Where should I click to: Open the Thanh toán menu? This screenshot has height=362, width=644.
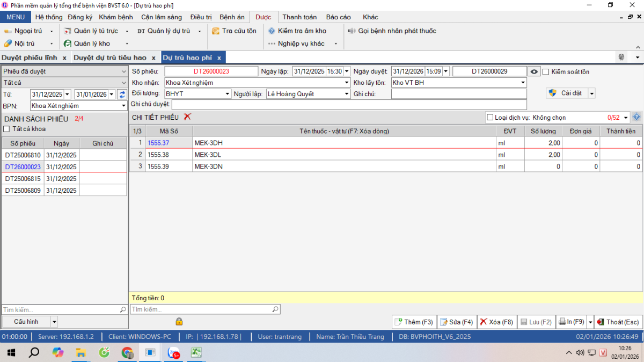(x=299, y=17)
